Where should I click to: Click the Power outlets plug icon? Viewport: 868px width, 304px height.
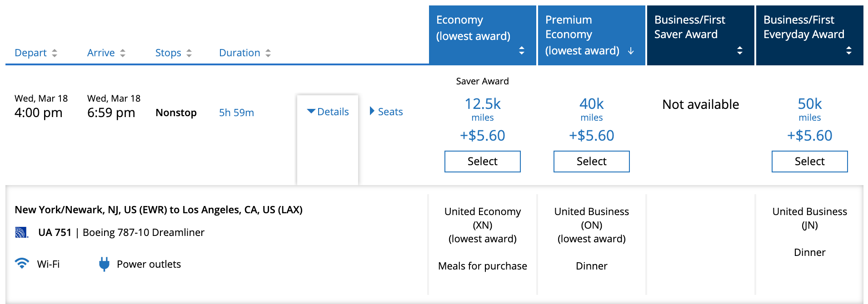pyautogui.click(x=104, y=264)
